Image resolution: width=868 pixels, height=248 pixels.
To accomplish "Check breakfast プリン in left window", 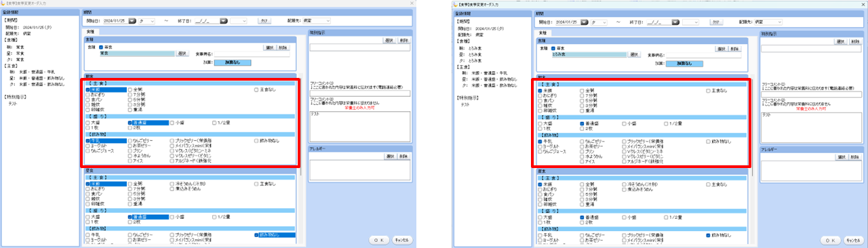I will (x=130, y=151).
